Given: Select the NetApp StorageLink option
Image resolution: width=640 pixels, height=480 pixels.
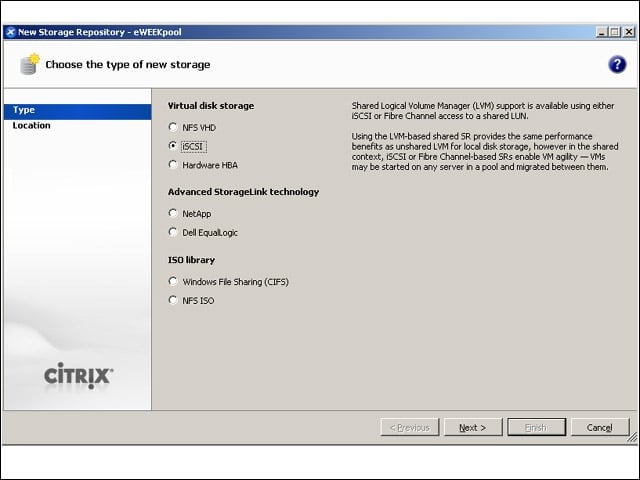Looking at the screenshot, I should (x=173, y=213).
